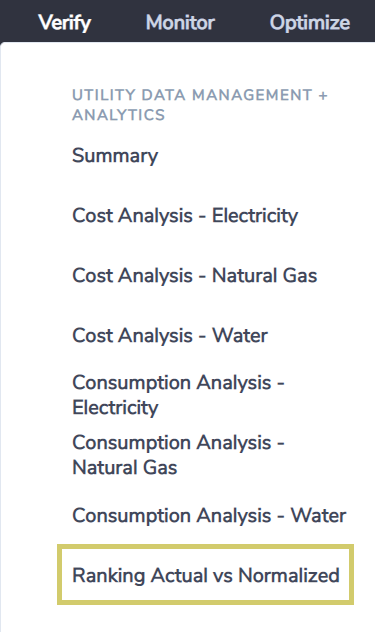The height and width of the screenshot is (632, 375).
Task: Open Cost Analysis - Natural Gas
Action: pyautogui.click(x=195, y=276)
